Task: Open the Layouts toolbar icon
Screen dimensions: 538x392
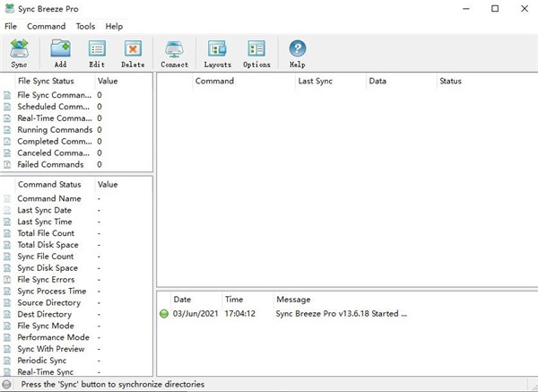Action: point(217,53)
